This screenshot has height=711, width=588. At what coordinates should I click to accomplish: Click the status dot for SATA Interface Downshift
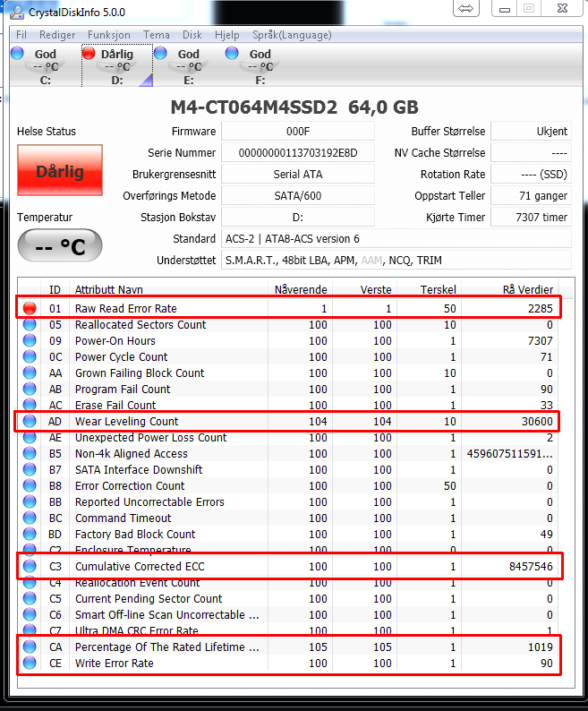(30, 470)
